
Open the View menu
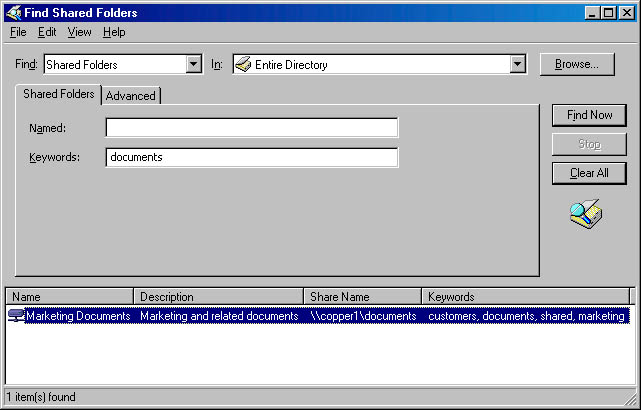tap(79, 32)
